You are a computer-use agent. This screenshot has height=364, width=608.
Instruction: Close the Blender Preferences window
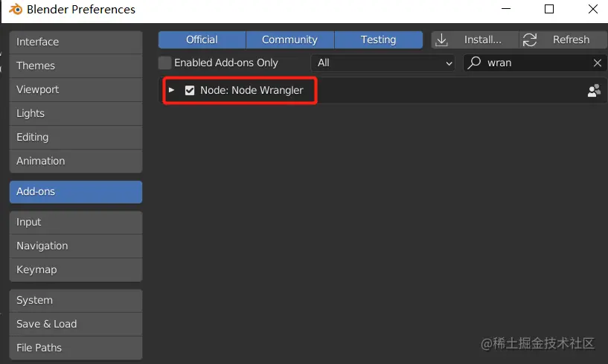pos(593,9)
